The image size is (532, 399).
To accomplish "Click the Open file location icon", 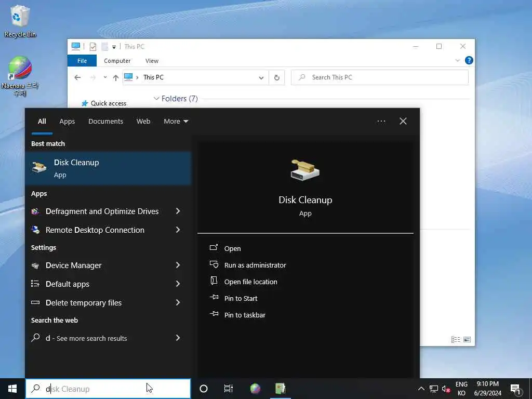I will 214,281.
